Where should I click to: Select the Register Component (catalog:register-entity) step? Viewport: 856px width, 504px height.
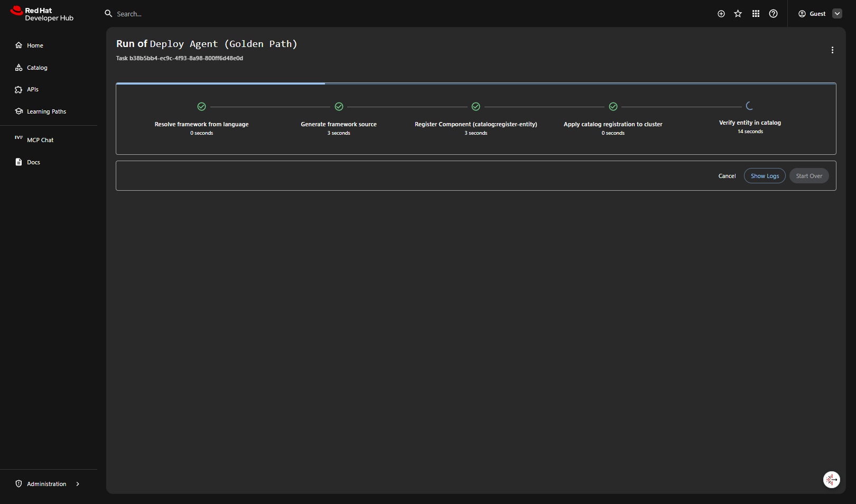click(x=476, y=124)
